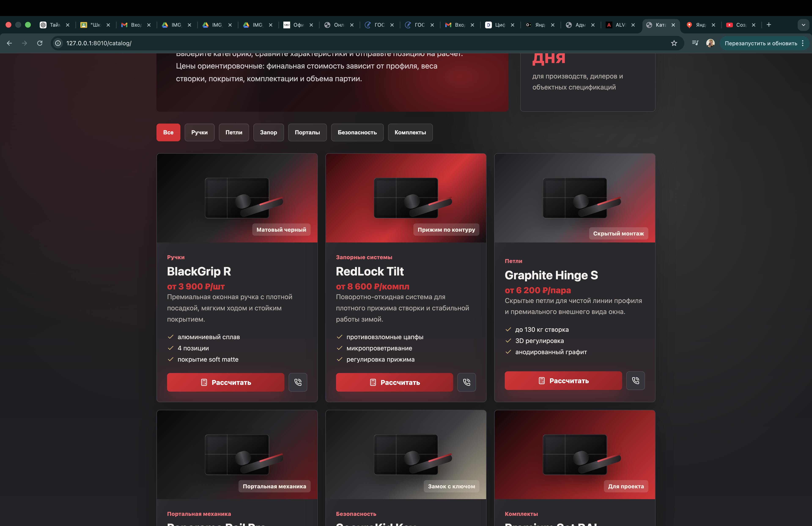Click the Матовый черный badge
This screenshot has width=812, height=526.
(x=281, y=230)
